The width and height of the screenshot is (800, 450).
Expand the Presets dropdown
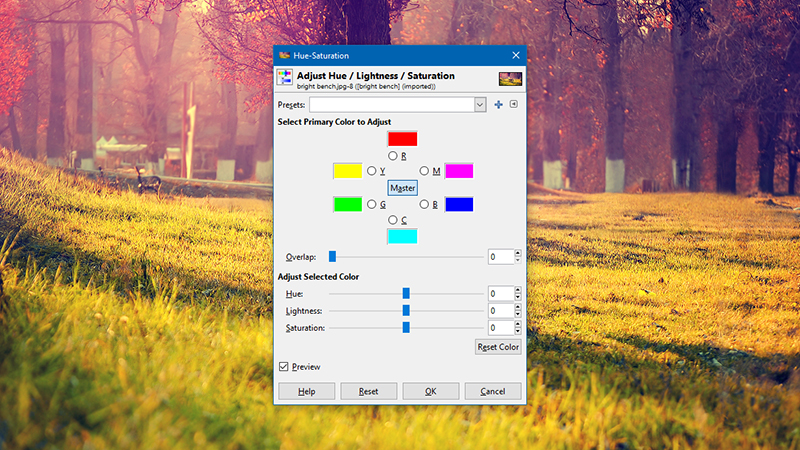pyautogui.click(x=480, y=105)
